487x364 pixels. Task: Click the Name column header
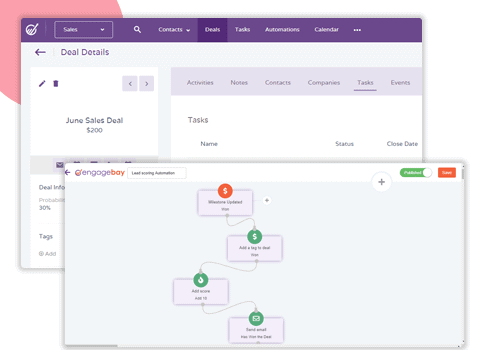(209, 144)
